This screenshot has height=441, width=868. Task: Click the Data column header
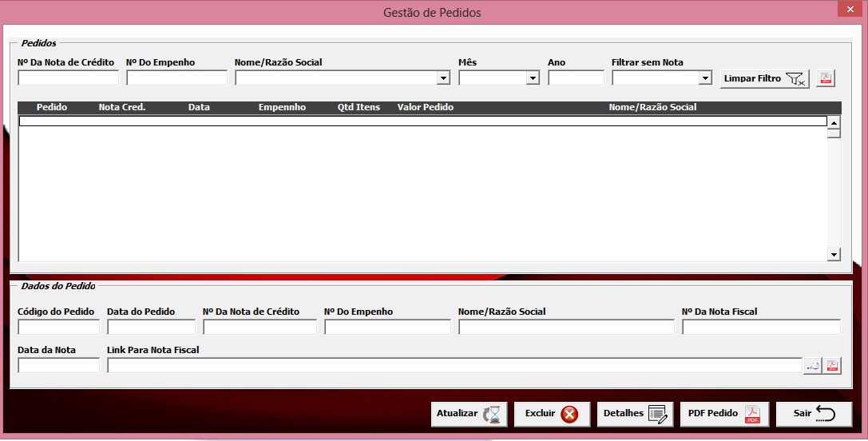[199, 108]
